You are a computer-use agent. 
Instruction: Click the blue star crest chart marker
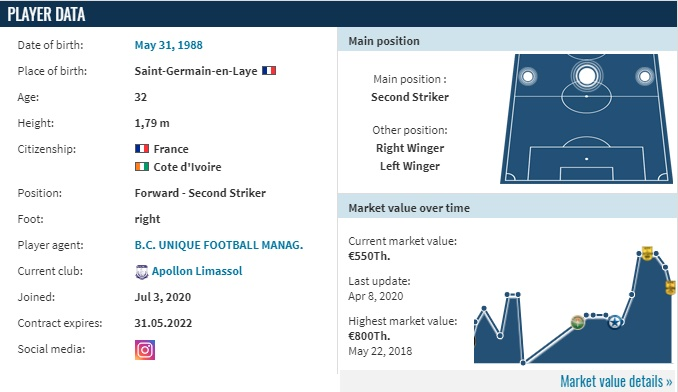click(615, 322)
